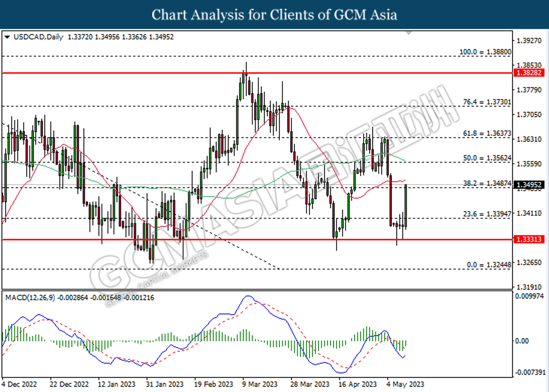Image resolution: width=549 pixels, height=392 pixels.
Task: Select the 28 Mar 2023 date label
Action: (x=310, y=384)
